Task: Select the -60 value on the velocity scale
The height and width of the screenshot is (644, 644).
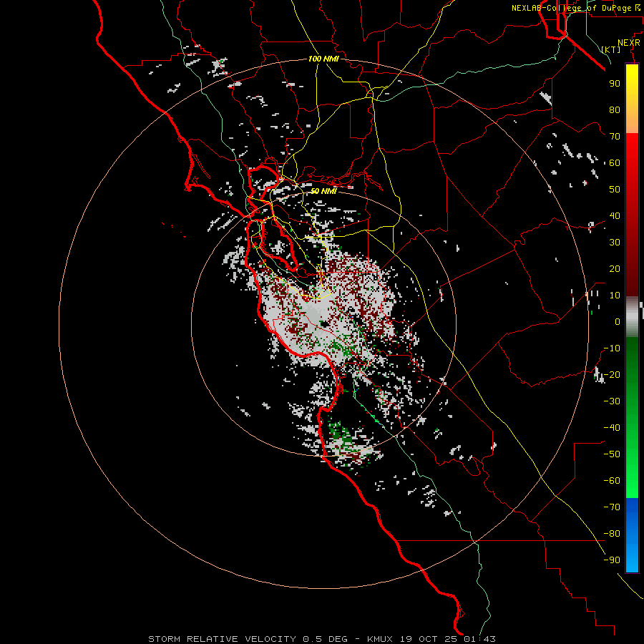Action: click(x=612, y=481)
